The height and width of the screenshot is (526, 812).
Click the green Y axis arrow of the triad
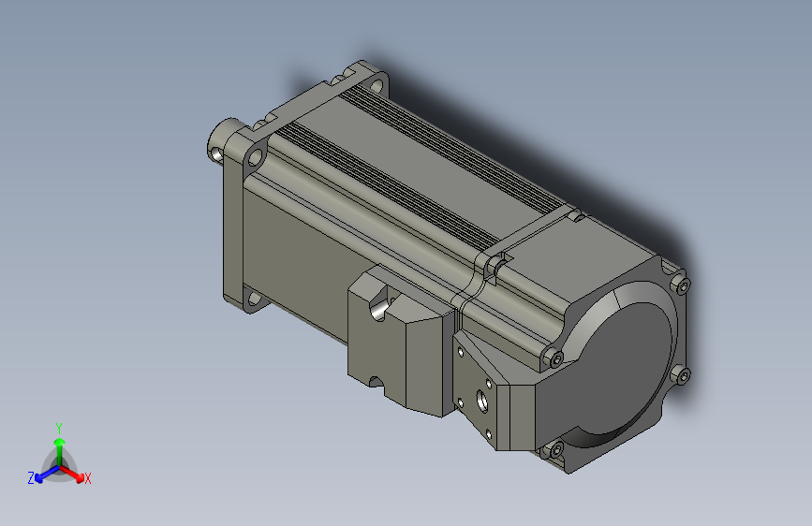pos(60,451)
